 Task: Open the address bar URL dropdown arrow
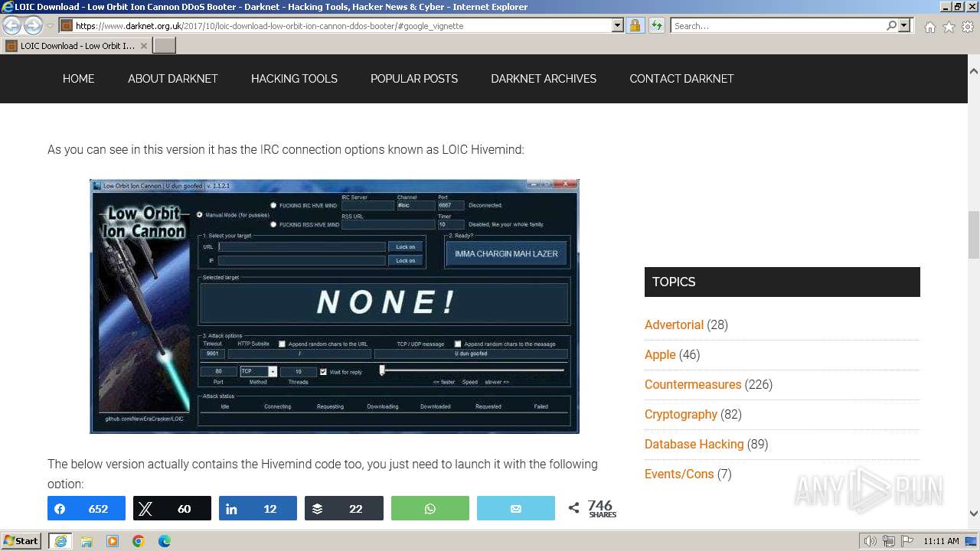pyautogui.click(x=618, y=25)
